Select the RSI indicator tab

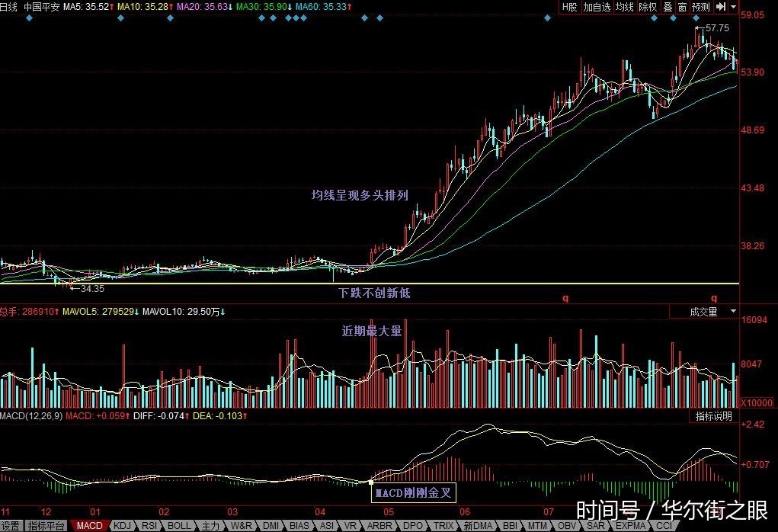click(149, 526)
